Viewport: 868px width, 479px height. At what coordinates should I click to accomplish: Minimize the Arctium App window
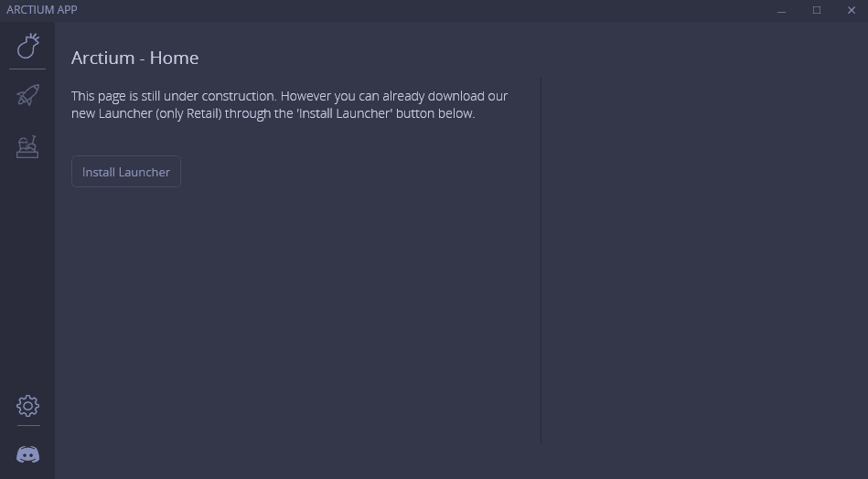click(x=781, y=10)
